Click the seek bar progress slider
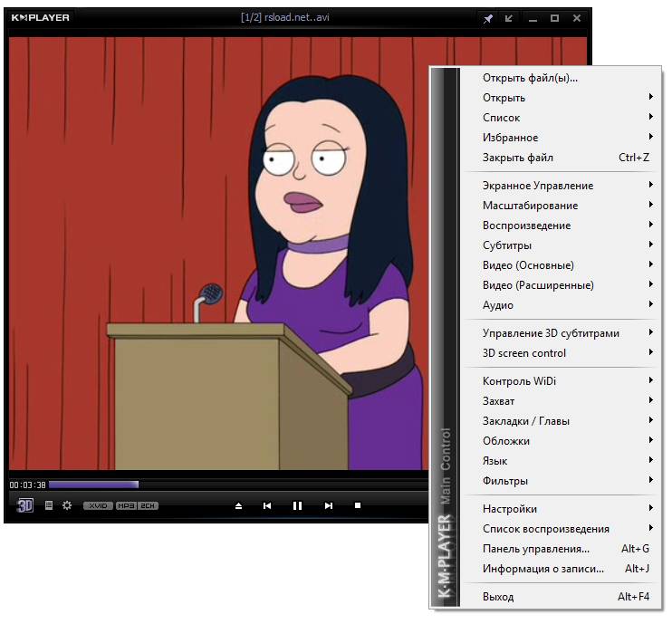Viewport: 672px width, 624px height. tap(238, 485)
